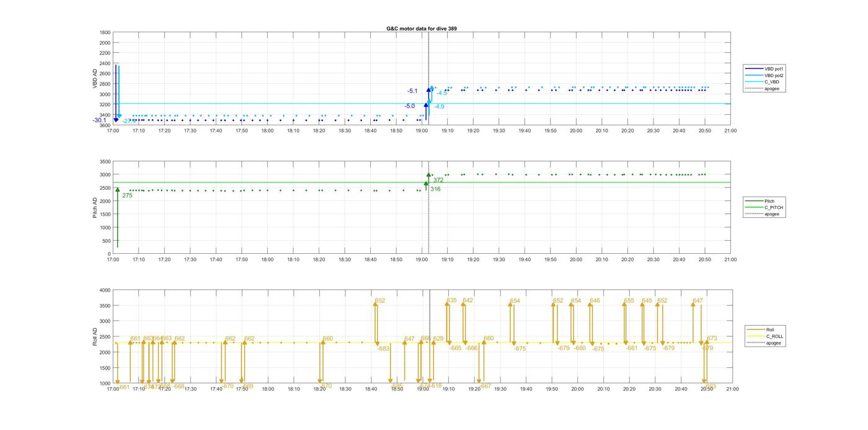This screenshot has width=868, height=430.
Task: Click the '-5.0' data label
Action: (x=410, y=106)
